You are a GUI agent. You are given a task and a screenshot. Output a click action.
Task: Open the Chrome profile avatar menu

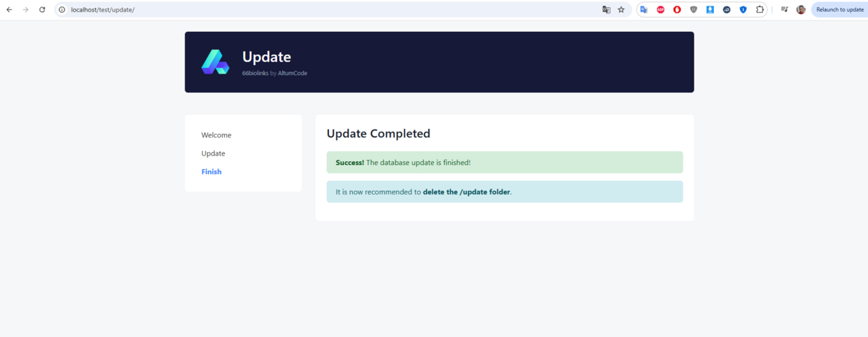pyautogui.click(x=801, y=9)
